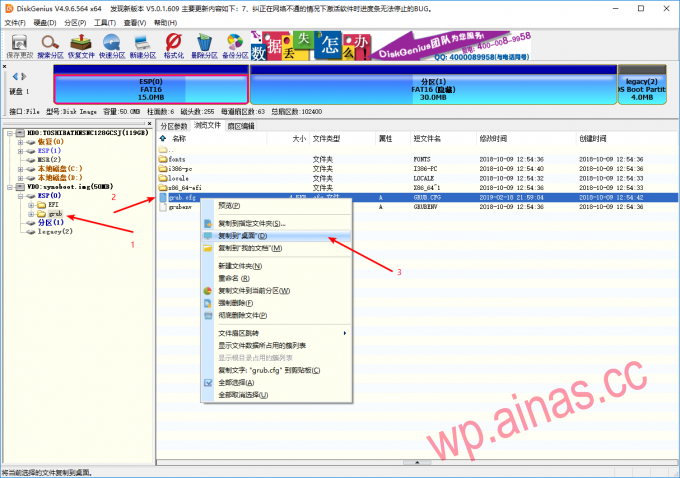Open the 分区(P) menu

click(75, 23)
